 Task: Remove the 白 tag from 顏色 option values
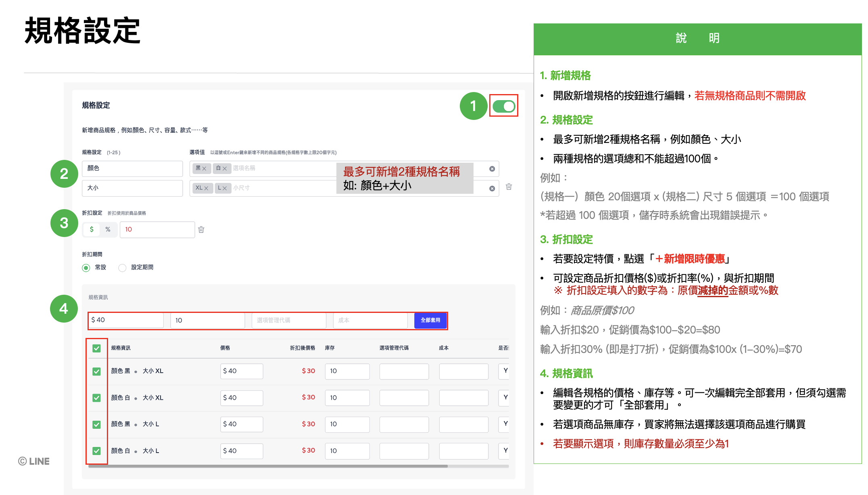pyautogui.click(x=225, y=168)
